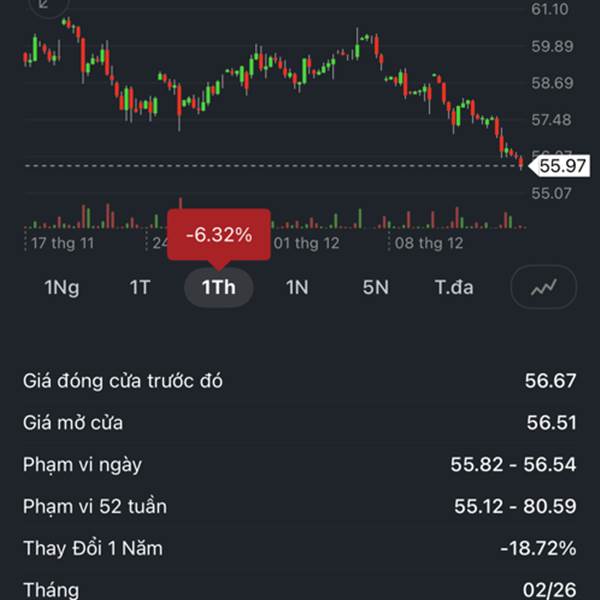
Task: Tap the Phạm vi ngày row
Action: click(x=300, y=464)
